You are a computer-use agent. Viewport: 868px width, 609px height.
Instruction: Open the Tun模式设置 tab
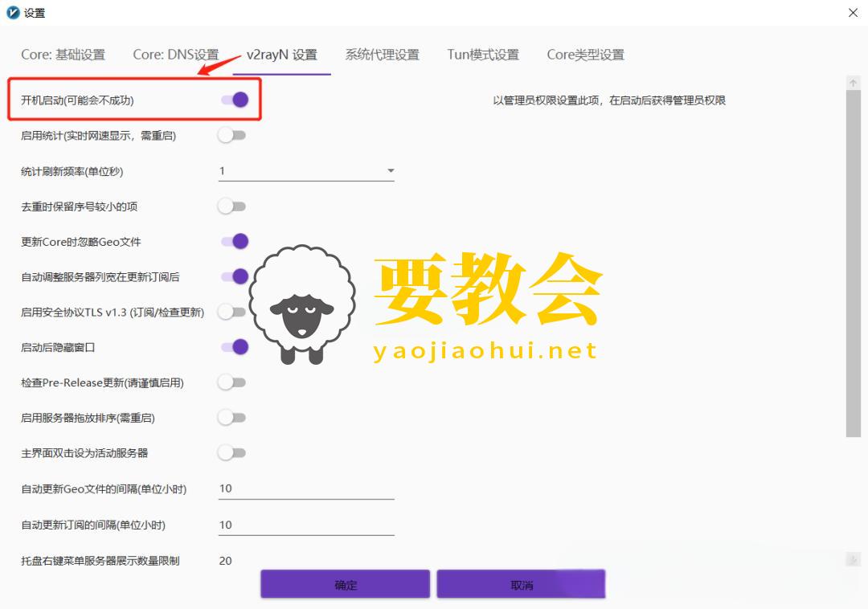(483, 55)
